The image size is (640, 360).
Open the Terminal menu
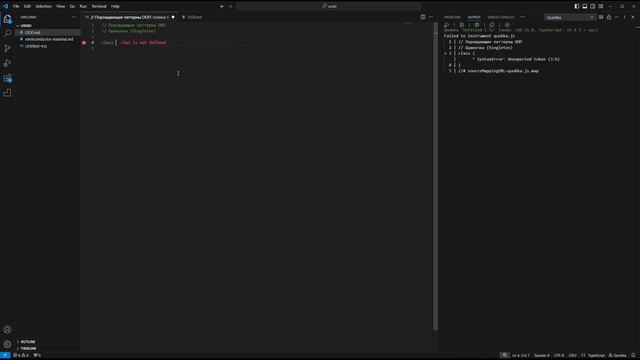tap(99, 6)
